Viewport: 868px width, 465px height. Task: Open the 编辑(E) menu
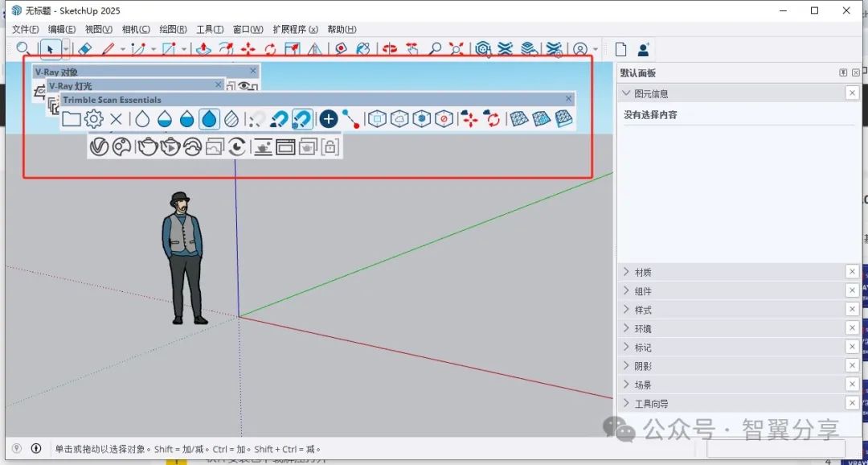click(x=62, y=30)
